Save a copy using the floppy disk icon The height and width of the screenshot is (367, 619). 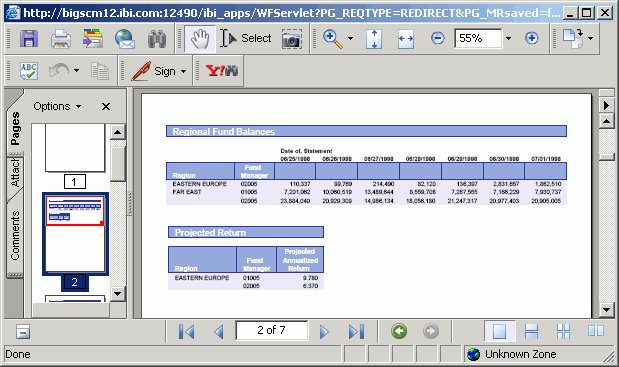click(29, 39)
